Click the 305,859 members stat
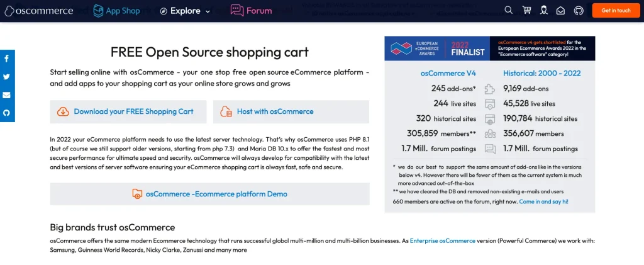Viewport: 644px width, 265px height. point(441,133)
